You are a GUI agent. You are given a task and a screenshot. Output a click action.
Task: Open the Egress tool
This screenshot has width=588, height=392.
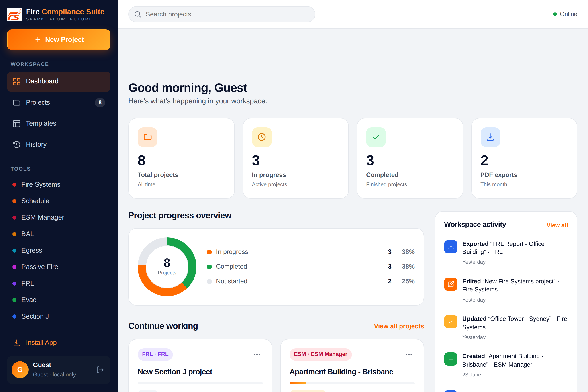(59, 251)
